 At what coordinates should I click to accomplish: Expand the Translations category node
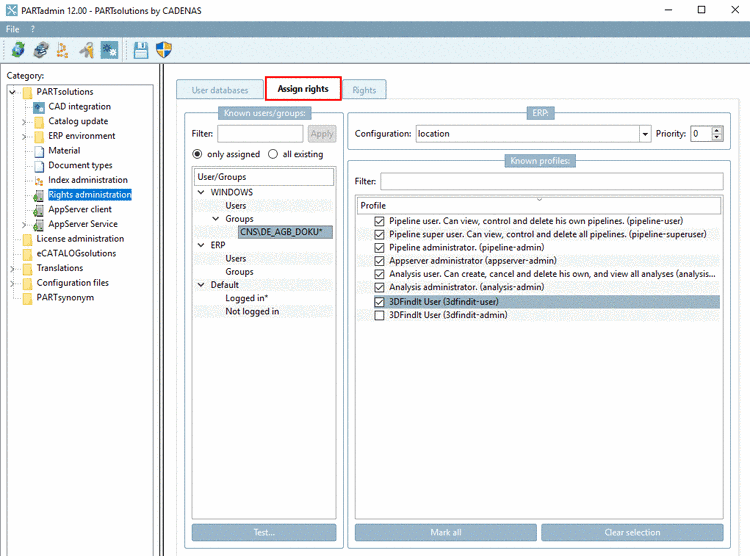pos(12,269)
